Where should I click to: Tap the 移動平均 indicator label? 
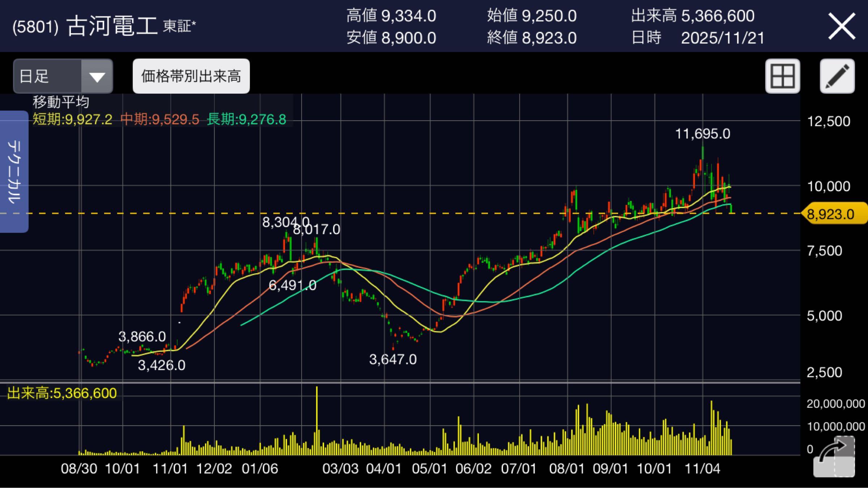[61, 102]
